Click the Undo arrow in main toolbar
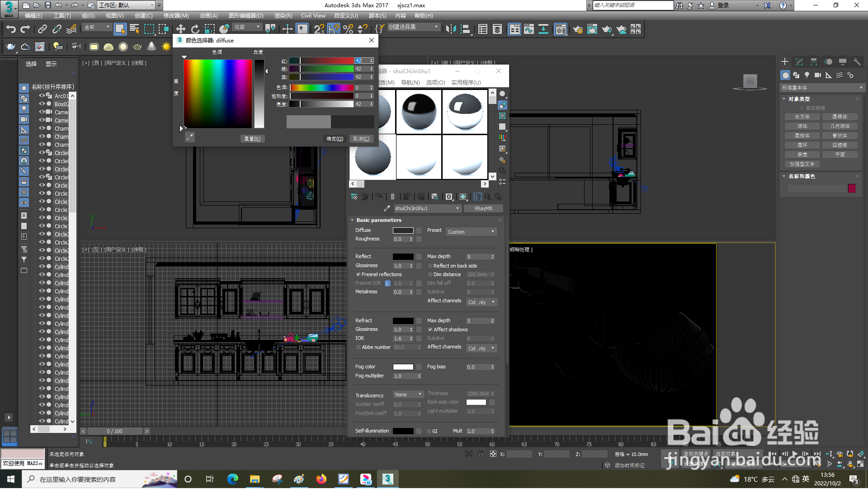The width and height of the screenshot is (868, 489). coord(11,29)
